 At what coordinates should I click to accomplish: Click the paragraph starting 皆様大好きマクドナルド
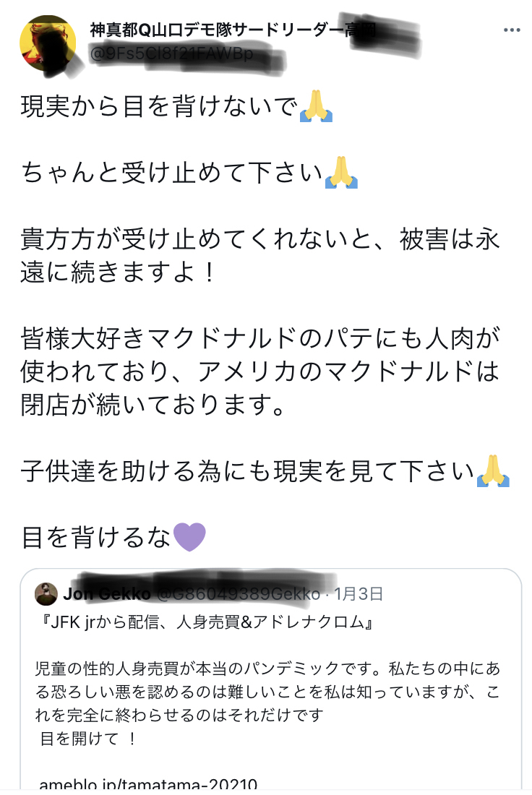[260, 372]
